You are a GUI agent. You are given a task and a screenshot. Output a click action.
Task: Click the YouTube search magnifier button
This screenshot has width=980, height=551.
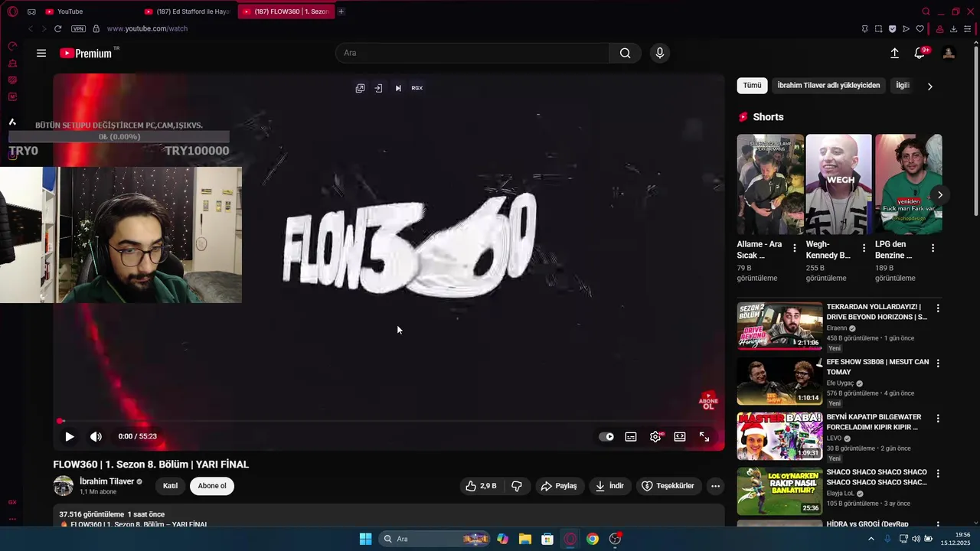pos(625,53)
